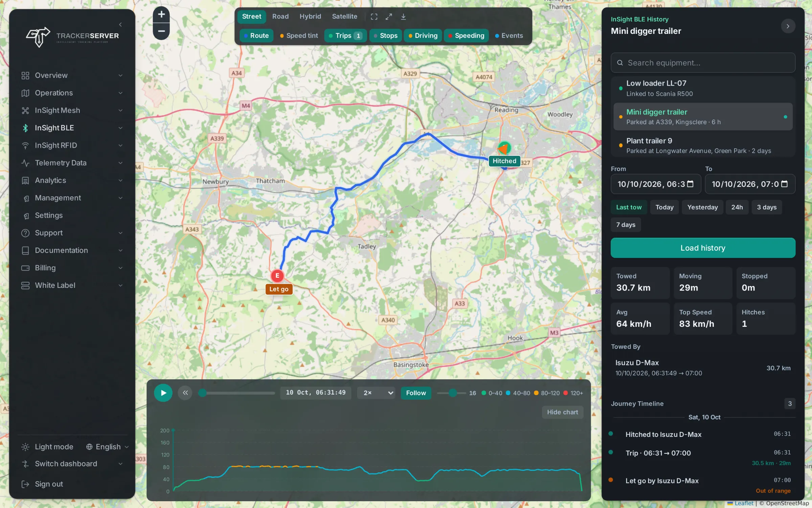
Task: Toggle the Driving layer
Action: coord(423,36)
